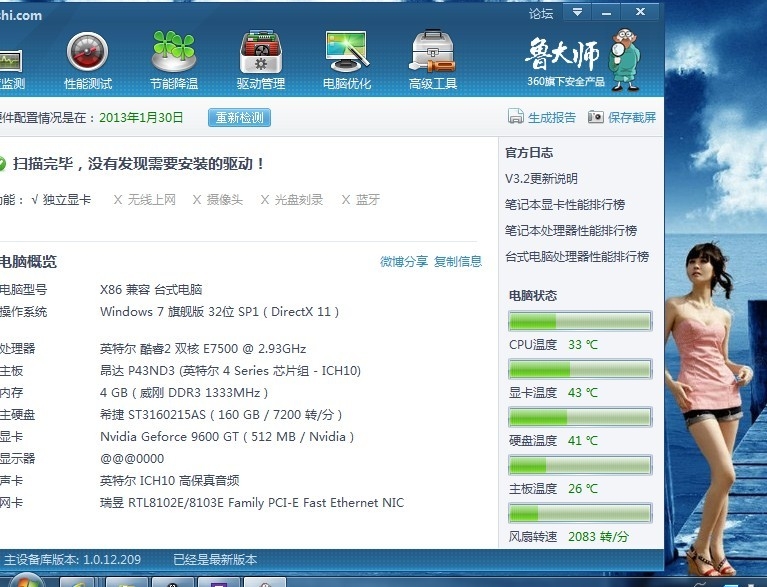Image resolution: width=767 pixels, height=587 pixels.
Task: Click the 复制信息 copy info link
Action: (458, 262)
